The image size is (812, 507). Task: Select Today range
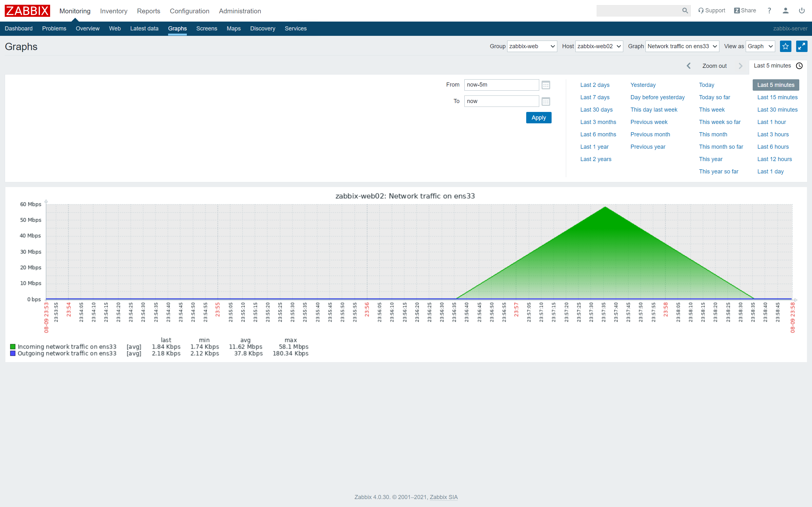(x=706, y=85)
